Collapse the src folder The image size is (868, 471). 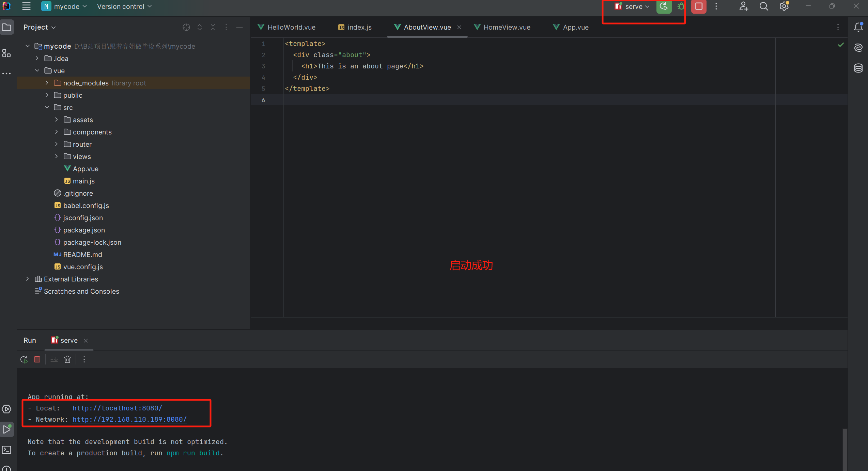47,107
